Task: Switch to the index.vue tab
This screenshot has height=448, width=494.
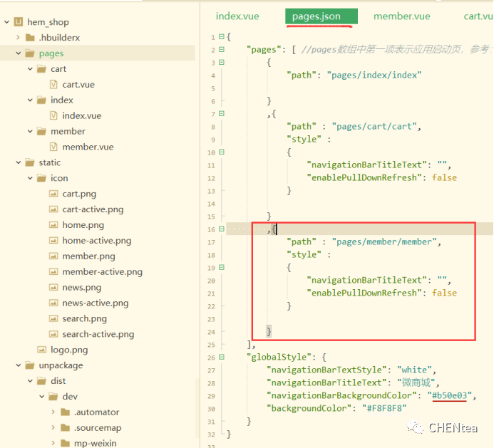Action: 237,16
